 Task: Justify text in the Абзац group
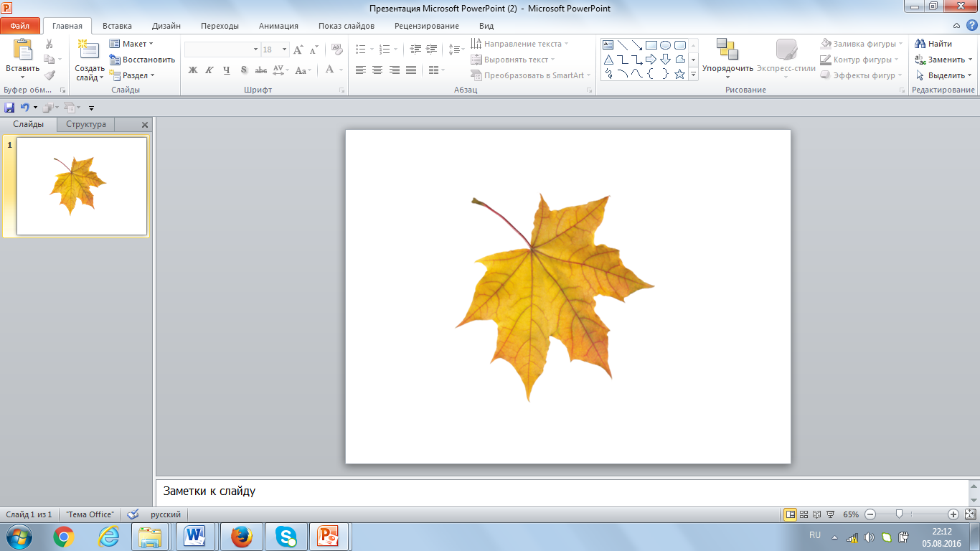411,70
